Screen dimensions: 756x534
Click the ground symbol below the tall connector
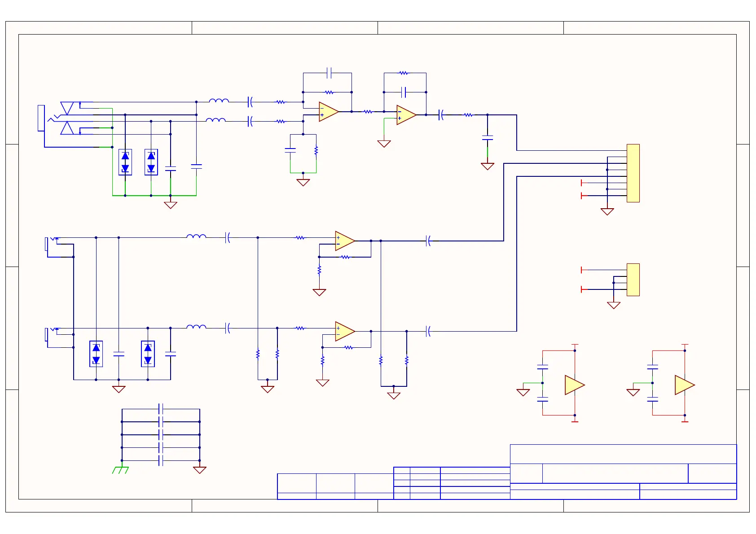coord(607,212)
